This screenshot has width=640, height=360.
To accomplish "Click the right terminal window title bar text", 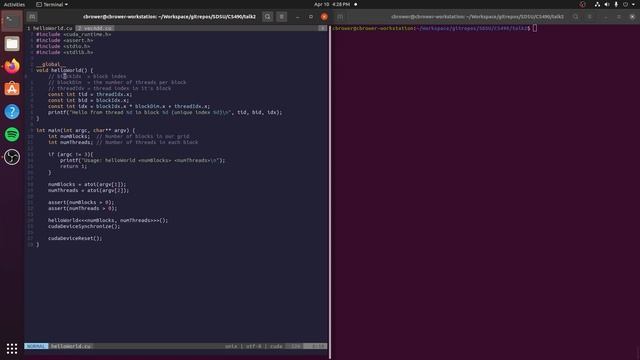I will (x=477, y=17).
